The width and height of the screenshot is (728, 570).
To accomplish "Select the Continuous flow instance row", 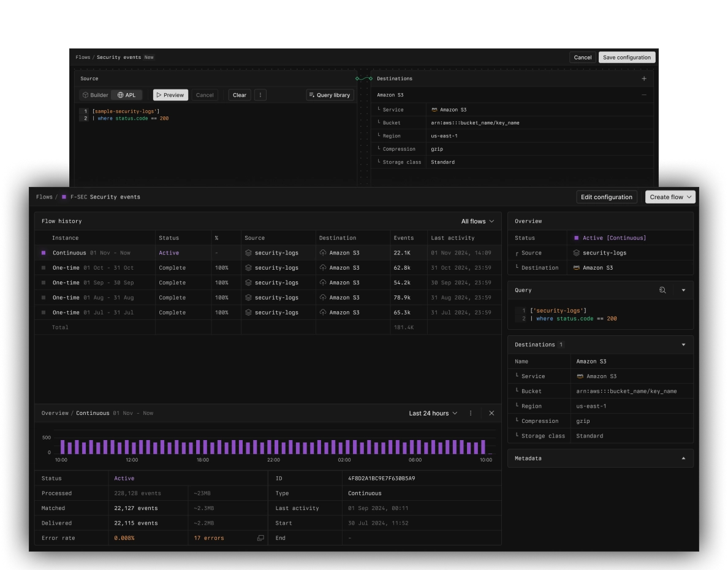I will coord(92,253).
